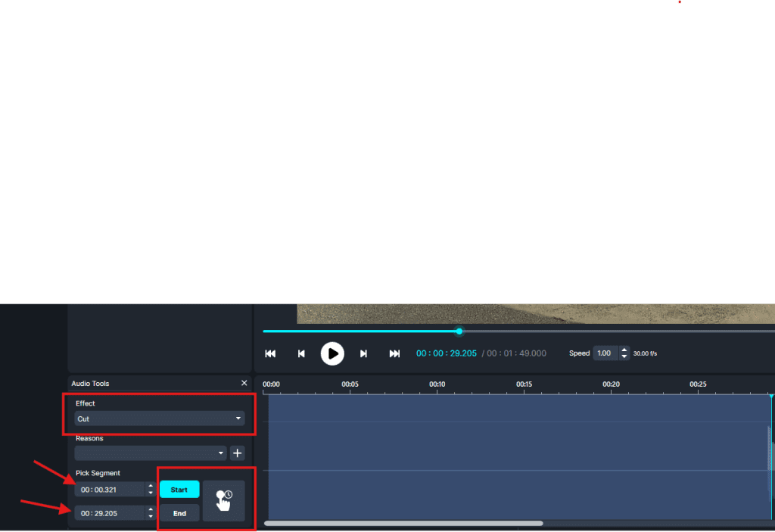
Task: Click the end time field 00:29.205
Action: click(110, 513)
